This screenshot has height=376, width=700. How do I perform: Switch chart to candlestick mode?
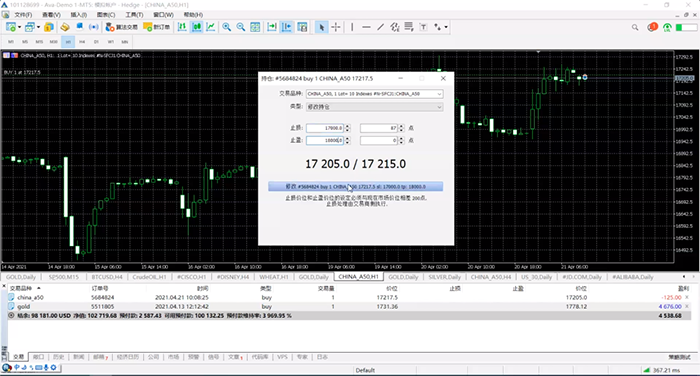click(x=196, y=27)
